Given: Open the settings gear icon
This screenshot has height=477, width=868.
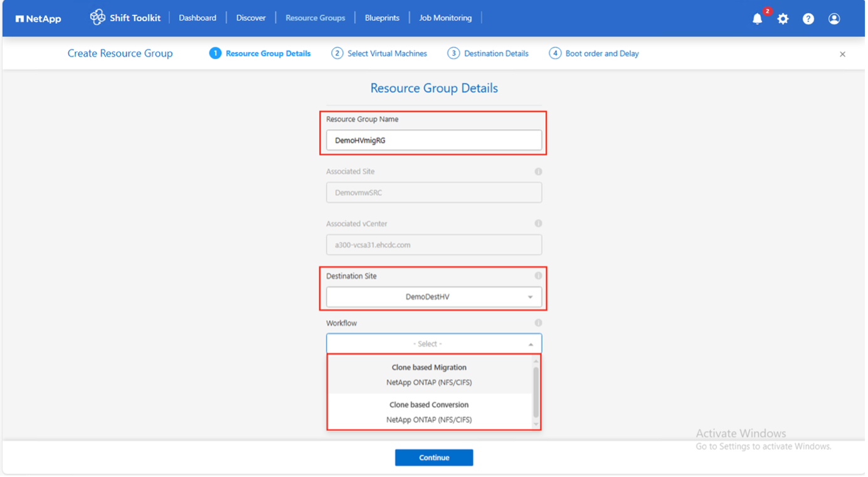Looking at the screenshot, I should point(783,19).
